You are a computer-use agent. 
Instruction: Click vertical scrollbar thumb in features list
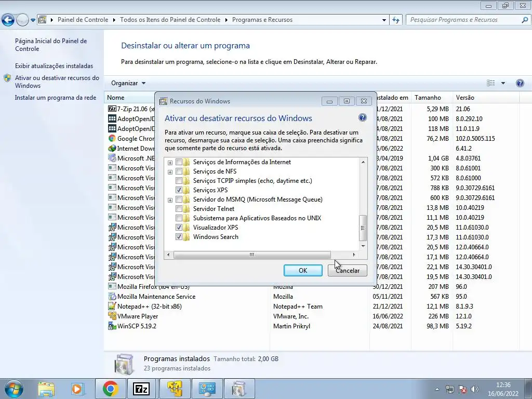click(x=363, y=228)
